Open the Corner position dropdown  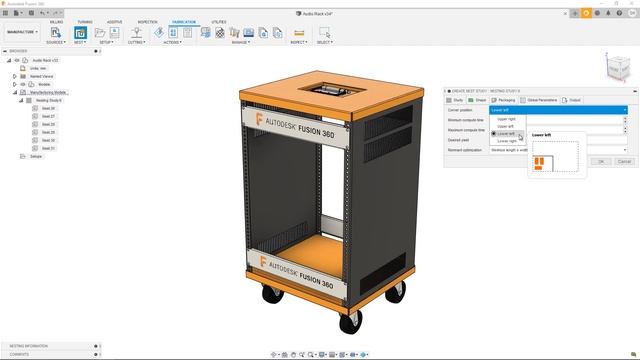point(558,110)
